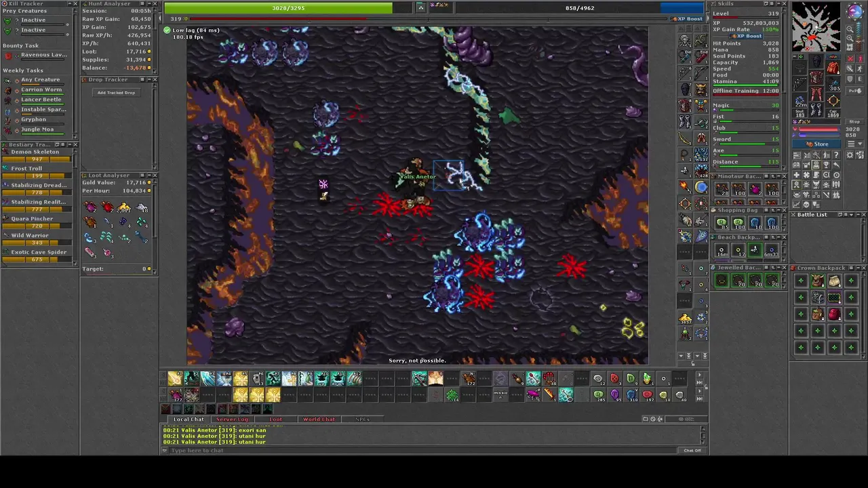Viewport: 868px width, 488px height.
Task: Click the minimap view
Action: [x=816, y=27]
